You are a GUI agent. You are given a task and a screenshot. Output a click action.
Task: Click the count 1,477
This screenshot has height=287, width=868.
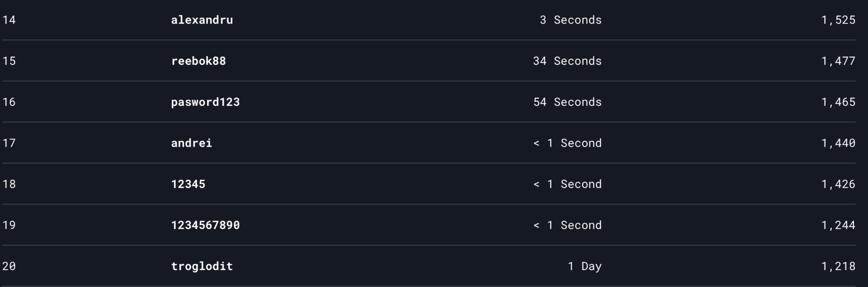point(838,61)
